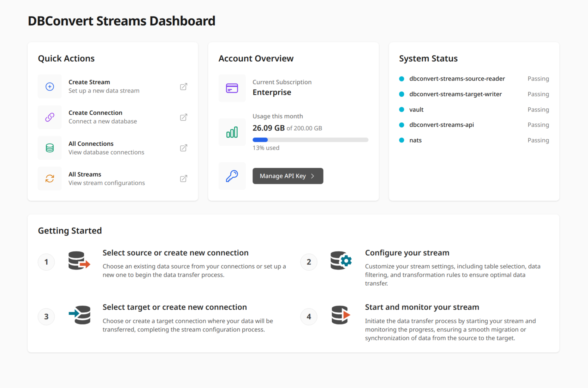This screenshot has height=388, width=588.
Task: Click the vault status indicator dot
Action: [x=401, y=109]
